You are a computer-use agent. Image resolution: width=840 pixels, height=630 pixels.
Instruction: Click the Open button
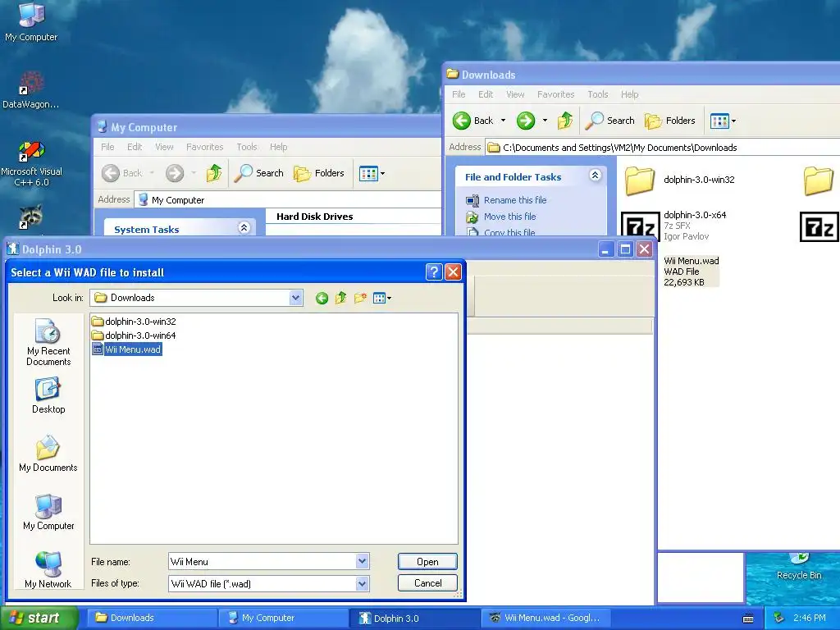[x=427, y=561]
